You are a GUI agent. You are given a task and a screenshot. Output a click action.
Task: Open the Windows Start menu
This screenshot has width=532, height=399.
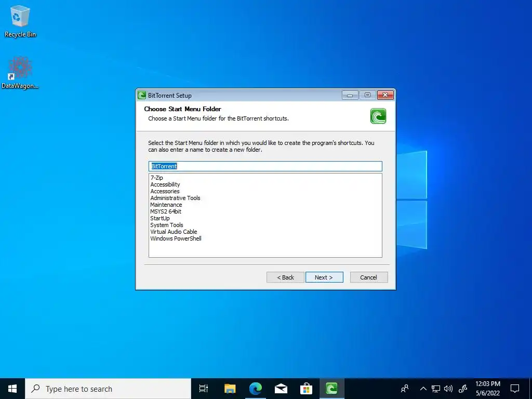click(12, 389)
